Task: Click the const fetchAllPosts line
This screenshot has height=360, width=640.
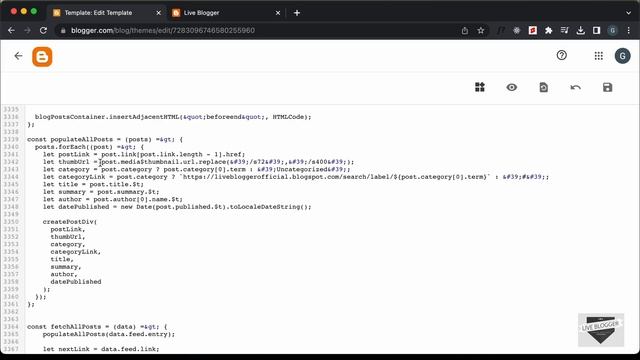Action: [97, 327]
